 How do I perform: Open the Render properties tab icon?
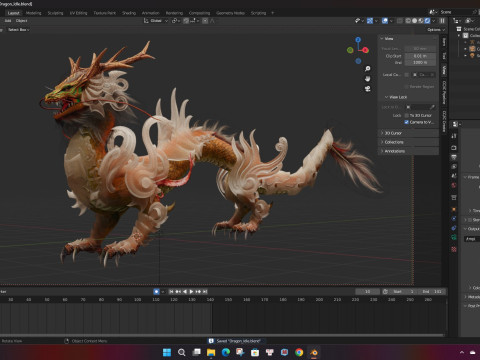click(454, 148)
